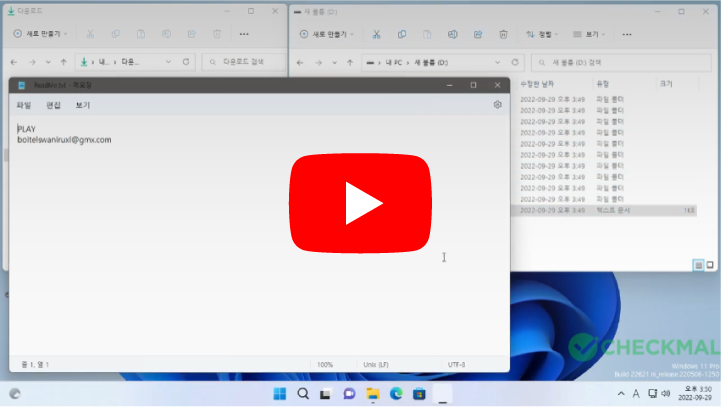
Task: Click the 다운로드 검색 search box
Action: tap(244, 62)
